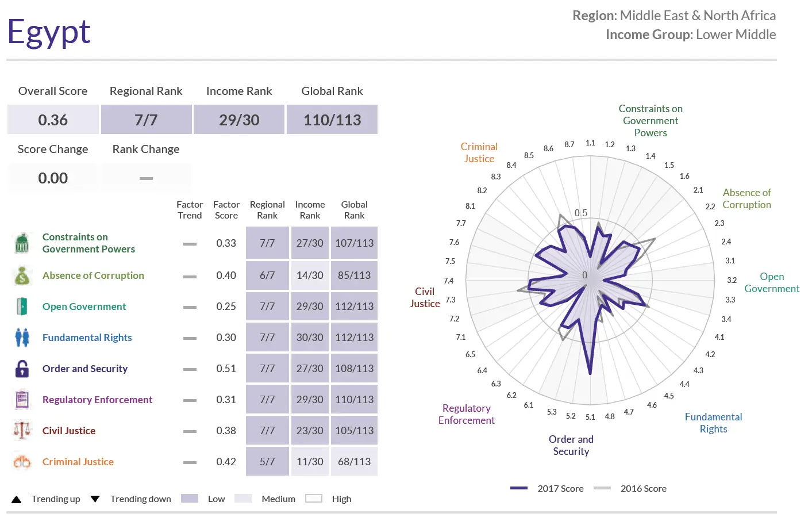Screen dimensions: 812x517
Task: Select the Regulatory Enforcement document icon
Action: point(22,399)
